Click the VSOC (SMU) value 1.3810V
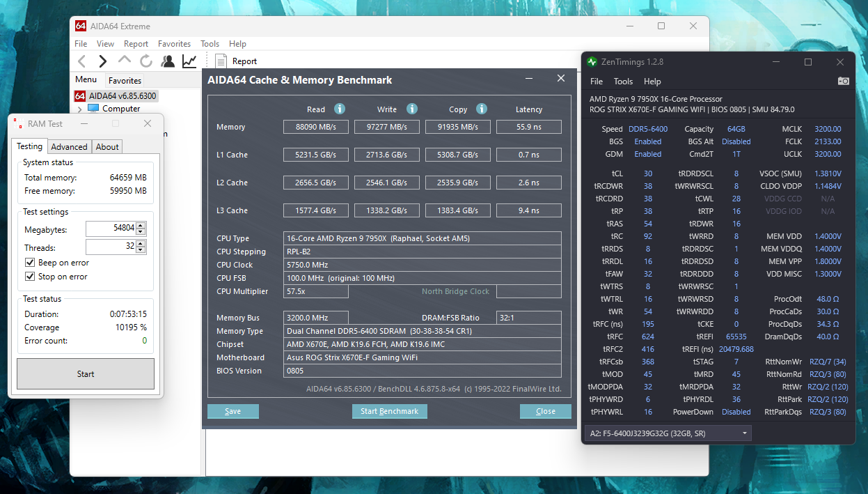868x494 pixels. [828, 173]
